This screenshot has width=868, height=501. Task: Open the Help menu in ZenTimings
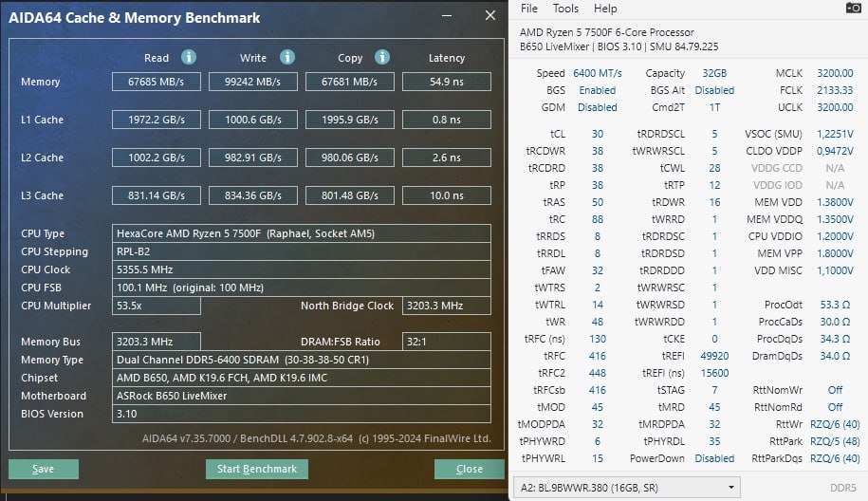[605, 9]
